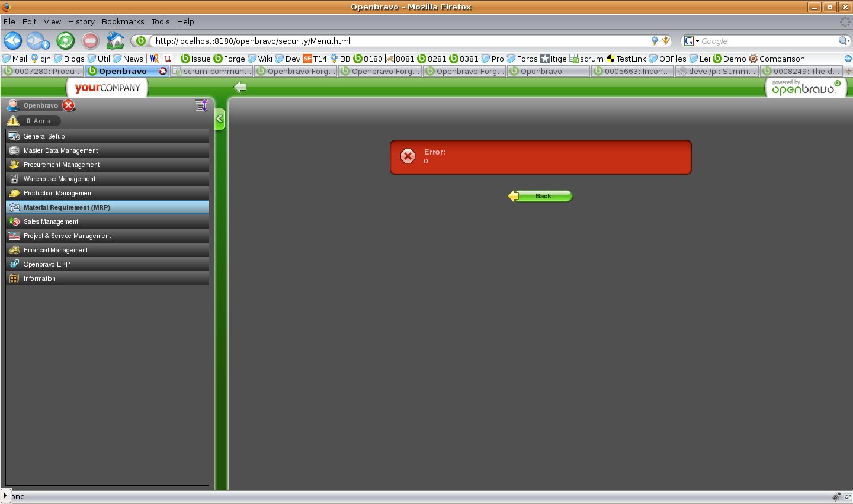The image size is (853, 504).
Task: Click the yourCOMPANY logo
Action: [107, 88]
